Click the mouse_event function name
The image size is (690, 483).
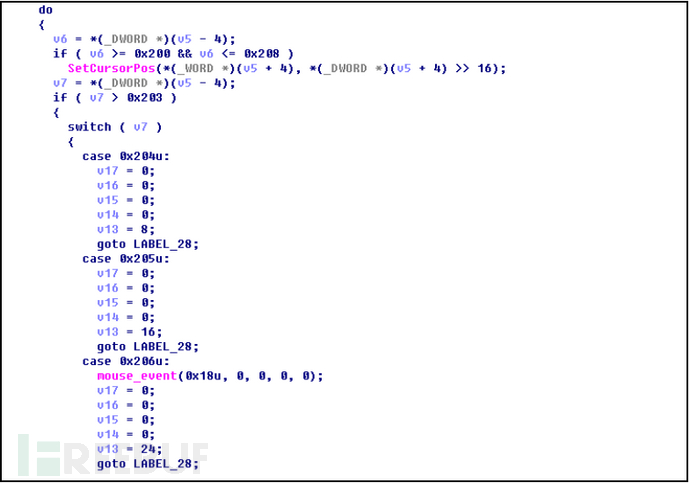[x=137, y=376]
